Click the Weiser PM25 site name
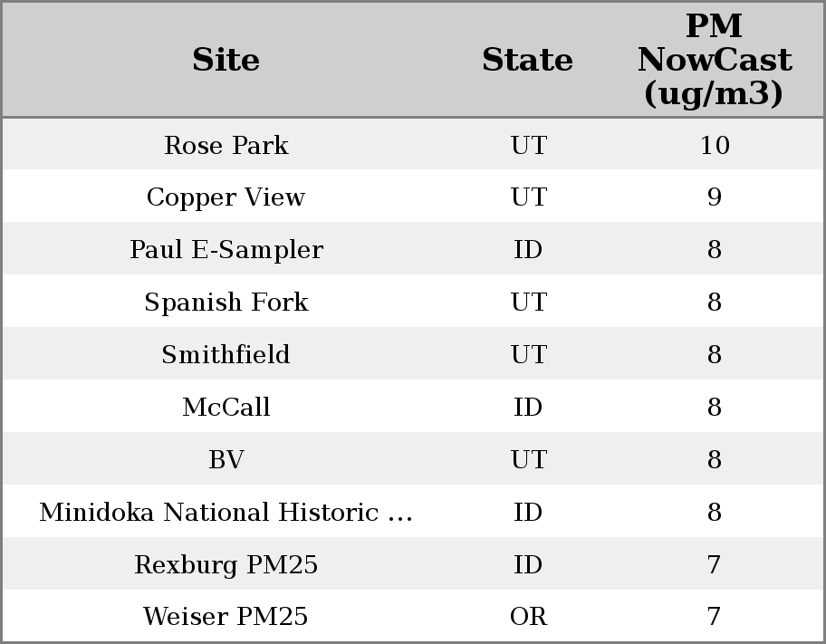The image size is (826, 644). pos(226,617)
